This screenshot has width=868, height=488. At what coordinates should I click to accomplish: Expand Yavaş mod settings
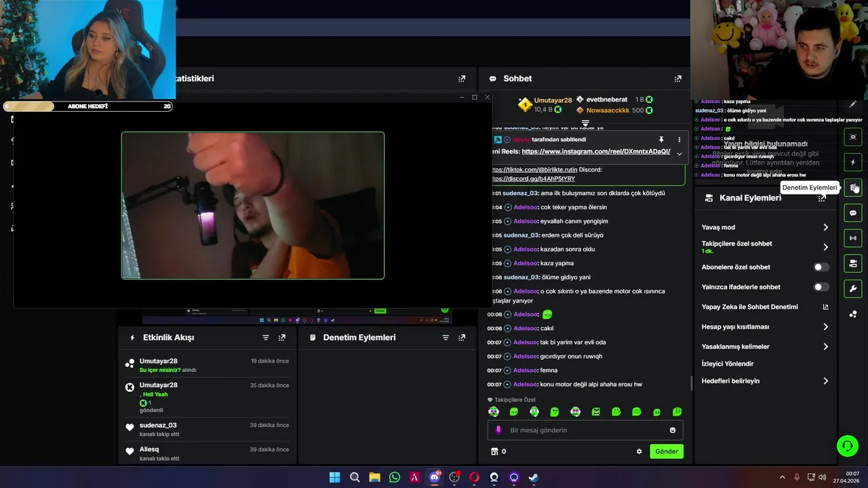coord(825,228)
